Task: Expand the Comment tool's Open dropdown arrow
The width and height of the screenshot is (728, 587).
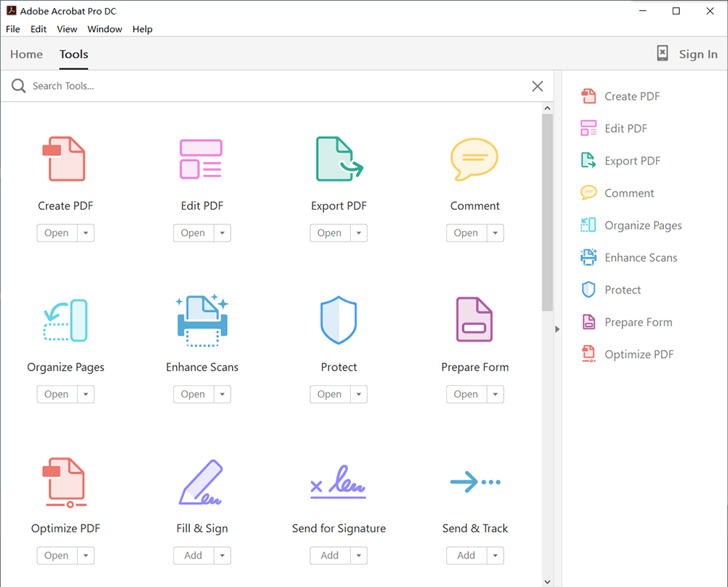Action: point(496,233)
